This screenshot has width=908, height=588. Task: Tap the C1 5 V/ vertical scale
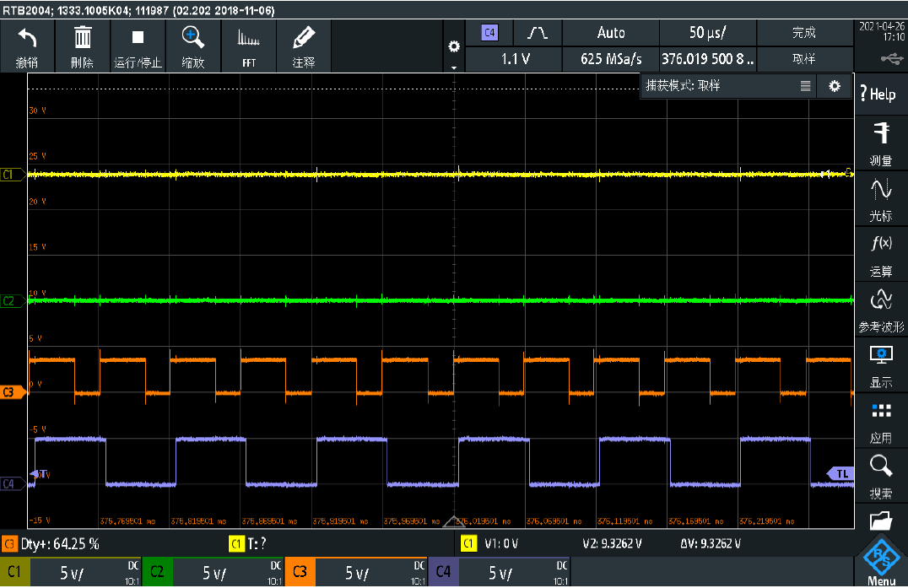coord(72,573)
